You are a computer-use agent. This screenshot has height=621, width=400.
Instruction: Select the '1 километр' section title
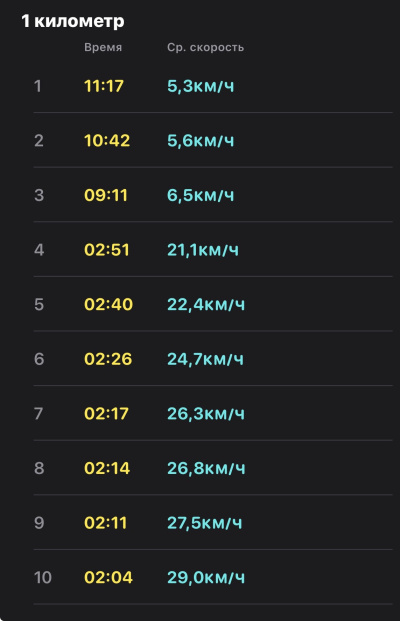coord(73,21)
